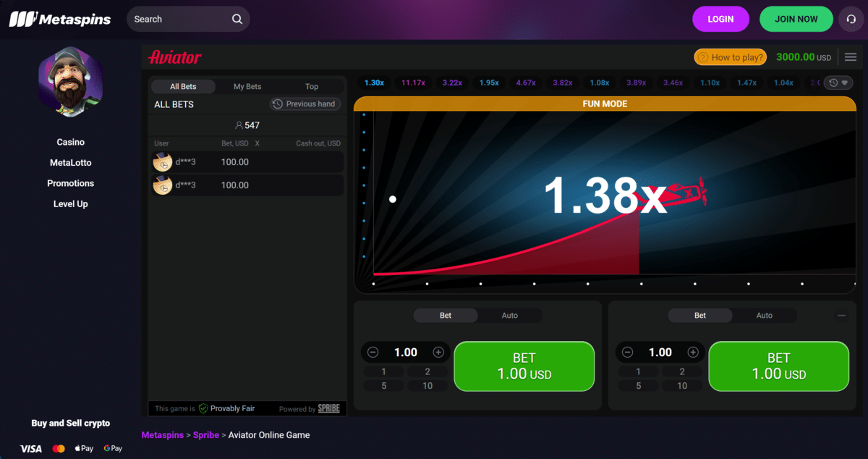Viewport: 868px width, 459px height.
Task: Set left bet to preset 5
Action: tap(384, 386)
